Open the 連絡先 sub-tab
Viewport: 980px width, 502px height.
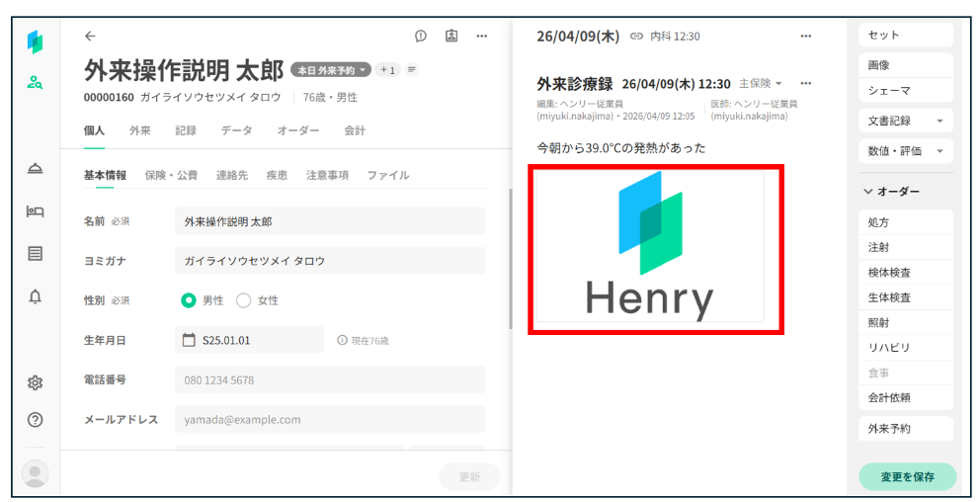[x=232, y=175]
